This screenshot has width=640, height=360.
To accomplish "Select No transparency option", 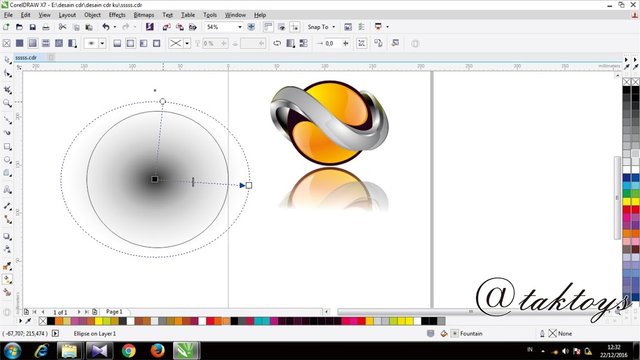I will click(x=6, y=43).
